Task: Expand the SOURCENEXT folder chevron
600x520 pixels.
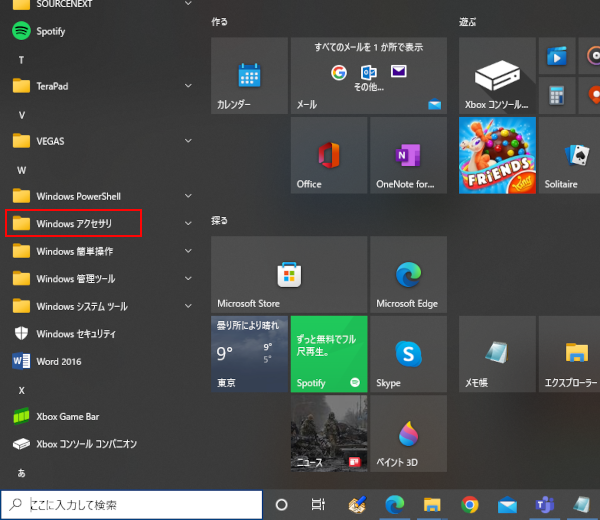Action: coord(188,3)
